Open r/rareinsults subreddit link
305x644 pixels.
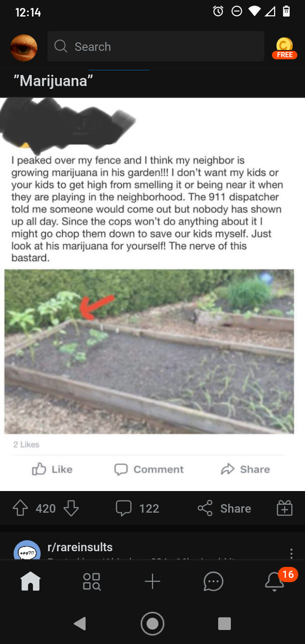(80, 547)
